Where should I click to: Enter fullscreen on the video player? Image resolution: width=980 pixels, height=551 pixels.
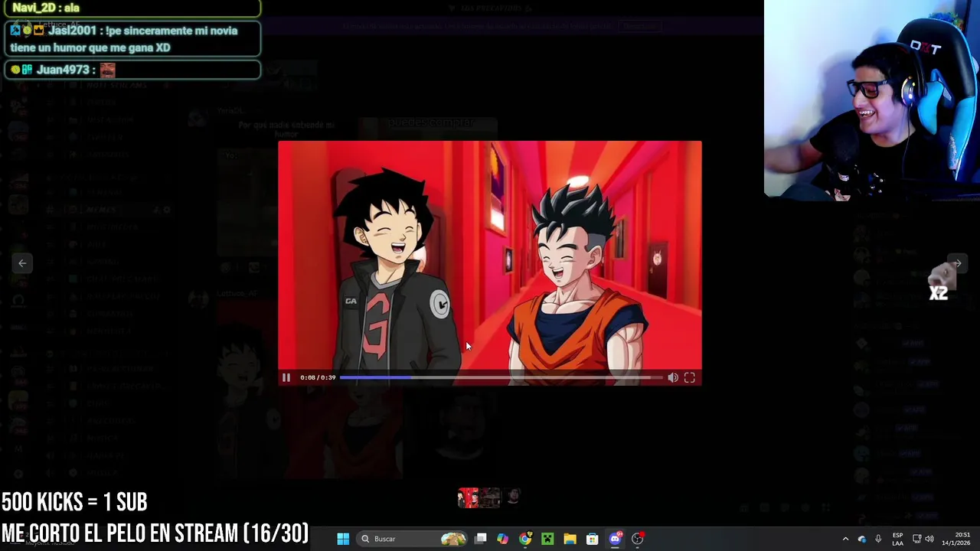pos(690,377)
